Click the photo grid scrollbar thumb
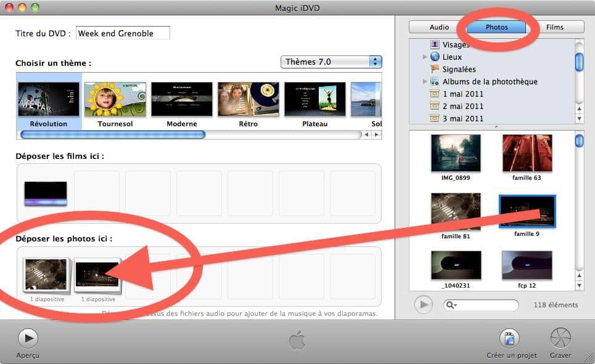The width and height of the screenshot is (595, 364). pyautogui.click(x=579, y=140)
